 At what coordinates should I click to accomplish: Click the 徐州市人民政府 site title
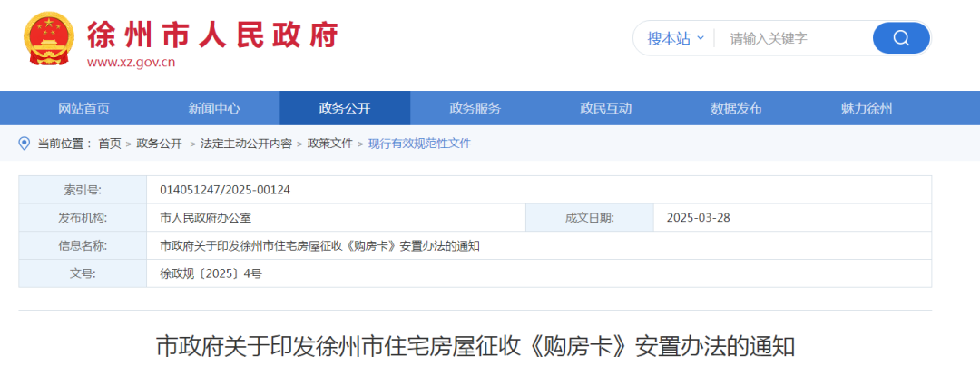coord(212,35)
